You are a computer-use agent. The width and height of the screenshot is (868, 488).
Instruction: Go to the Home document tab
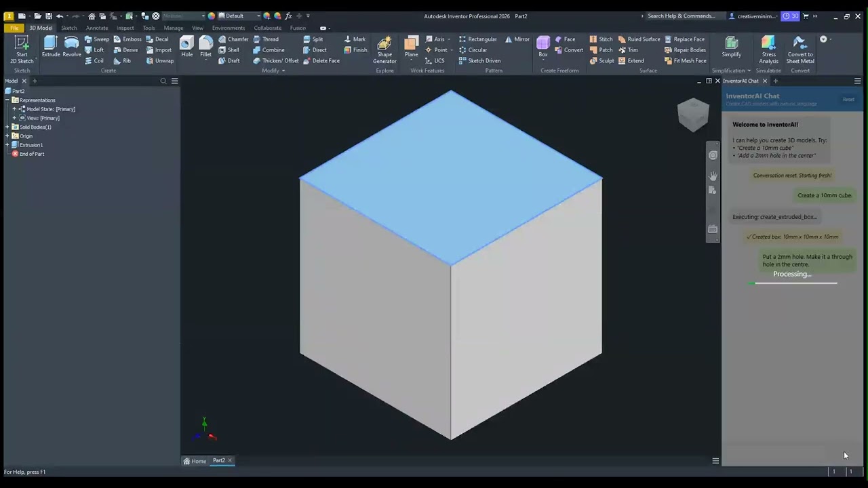pos(195,461)
